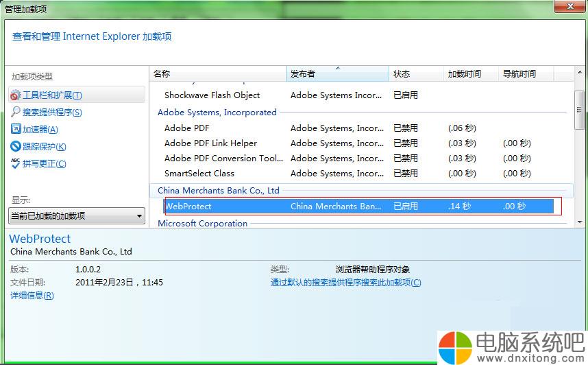Select 拼写更正(C) add-on type
Viewport: 588px width, 365px height.
point(45,164)
